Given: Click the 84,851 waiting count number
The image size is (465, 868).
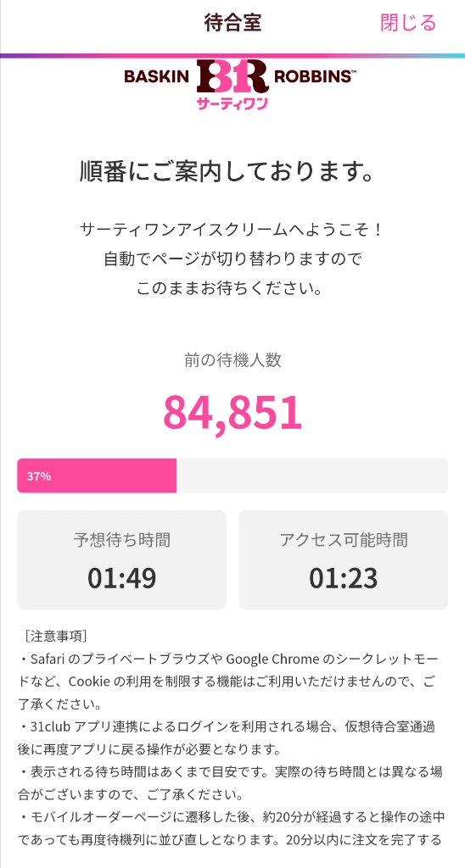Looking at the screenshot, I should (232, 414).
